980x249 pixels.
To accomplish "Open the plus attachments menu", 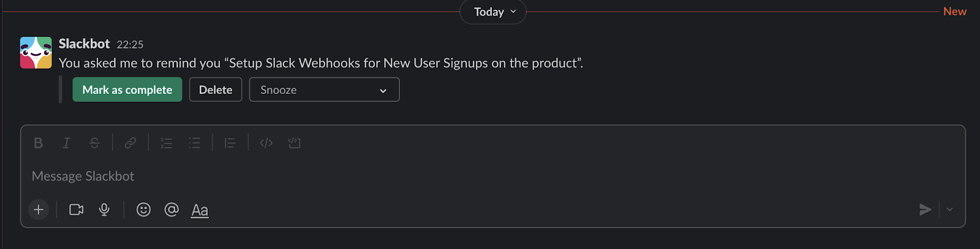I will click(39, 210).
